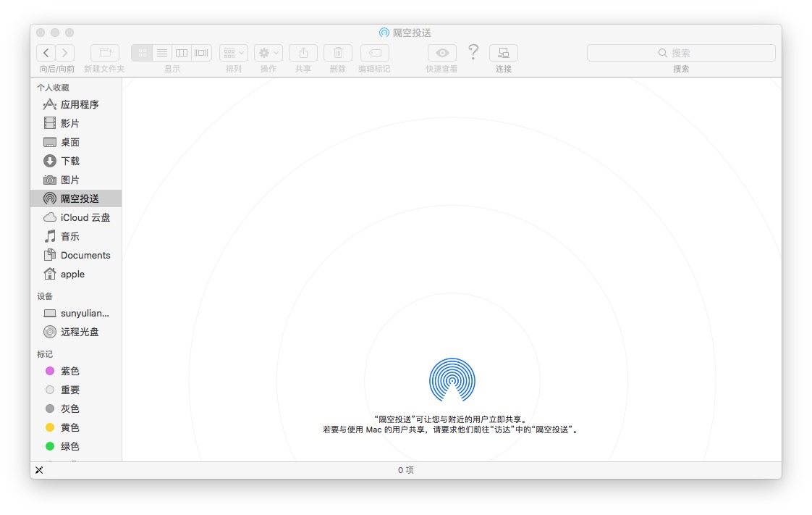Click the Share (共享) toolbar icon
Image resolution: width=812 pixels, height=515 pixels.
303,53
